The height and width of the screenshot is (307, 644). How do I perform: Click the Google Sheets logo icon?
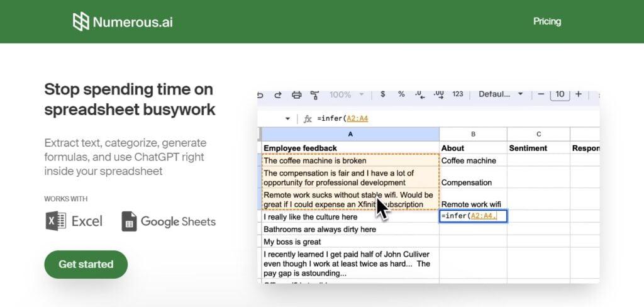129,221
